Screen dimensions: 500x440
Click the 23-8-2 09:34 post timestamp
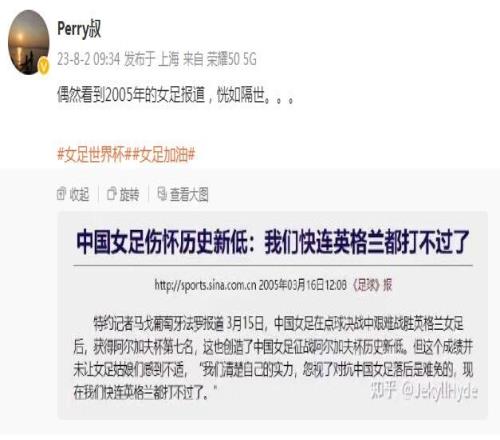coord(88,59)
